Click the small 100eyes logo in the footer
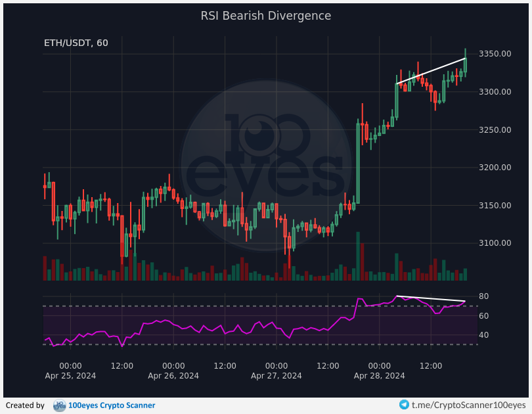532x414 pixels. coord(59,405)
